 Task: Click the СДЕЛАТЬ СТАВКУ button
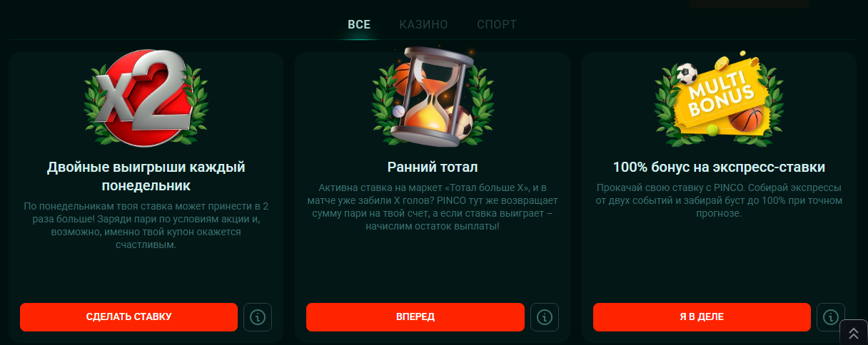128,317
